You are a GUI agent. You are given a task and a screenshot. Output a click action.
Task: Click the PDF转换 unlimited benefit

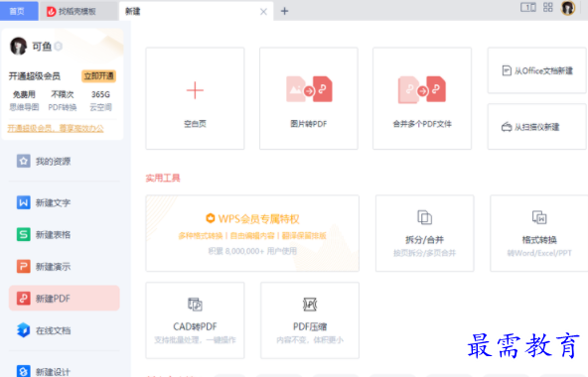[63, 101]
